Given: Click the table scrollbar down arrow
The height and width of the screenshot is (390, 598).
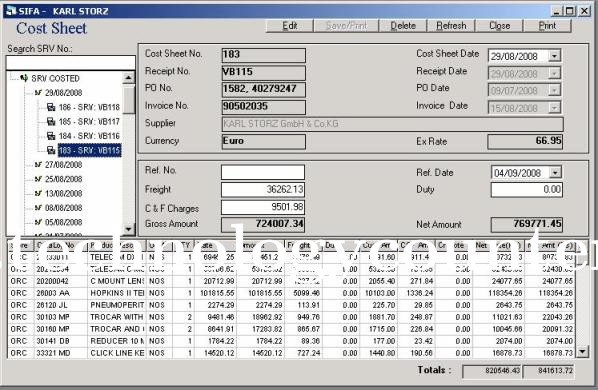Looking at the screenshot, I should pyautogui.click(x=582, y=351).
